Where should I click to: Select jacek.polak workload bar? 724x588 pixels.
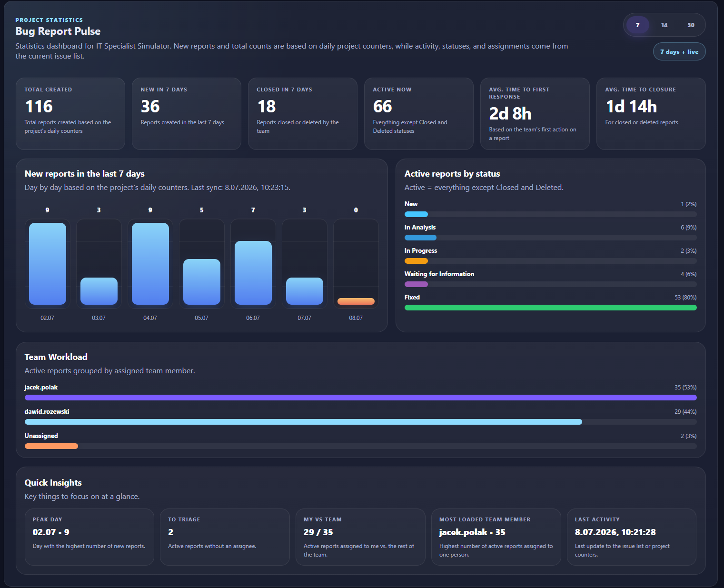pyautogui.click(x=361, y=398)
